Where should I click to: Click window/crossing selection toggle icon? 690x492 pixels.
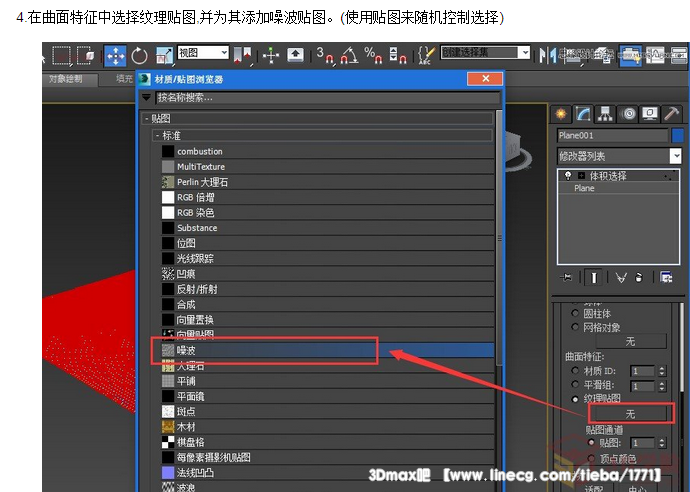pyautogui.click(x=85, y=55)
